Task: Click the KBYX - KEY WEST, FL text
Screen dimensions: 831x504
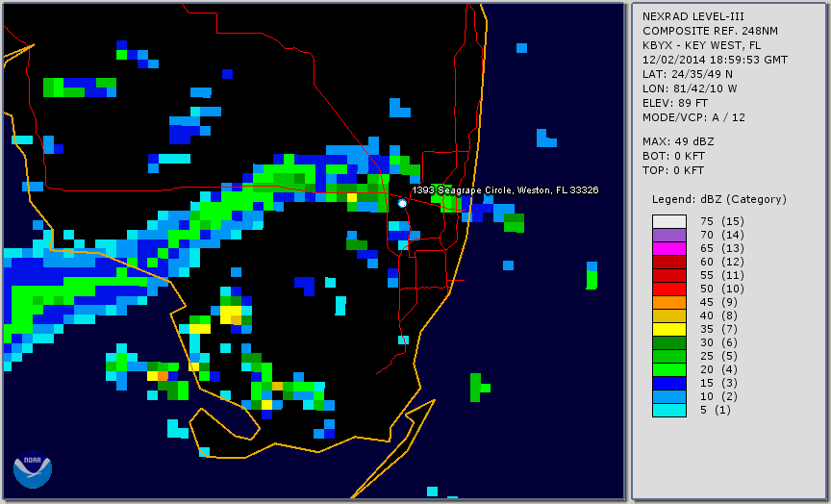Action: point(702,45)
